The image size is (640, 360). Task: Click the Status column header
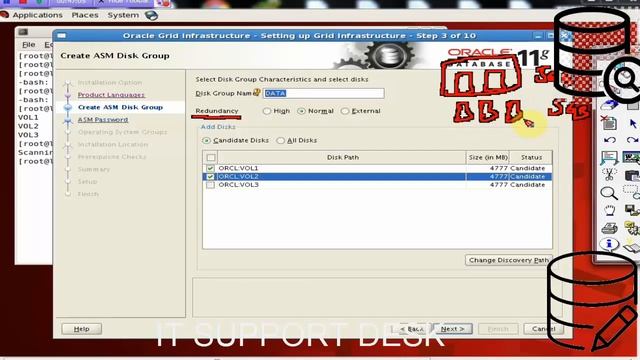point(531,158)
